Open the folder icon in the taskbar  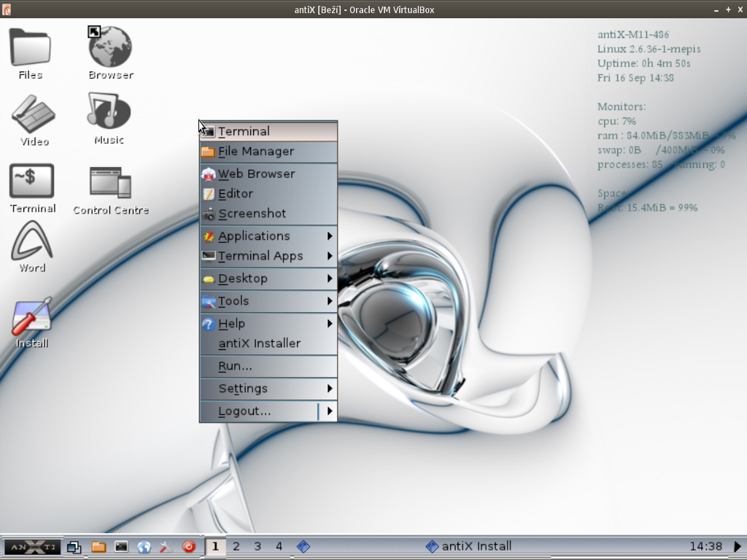98,547
